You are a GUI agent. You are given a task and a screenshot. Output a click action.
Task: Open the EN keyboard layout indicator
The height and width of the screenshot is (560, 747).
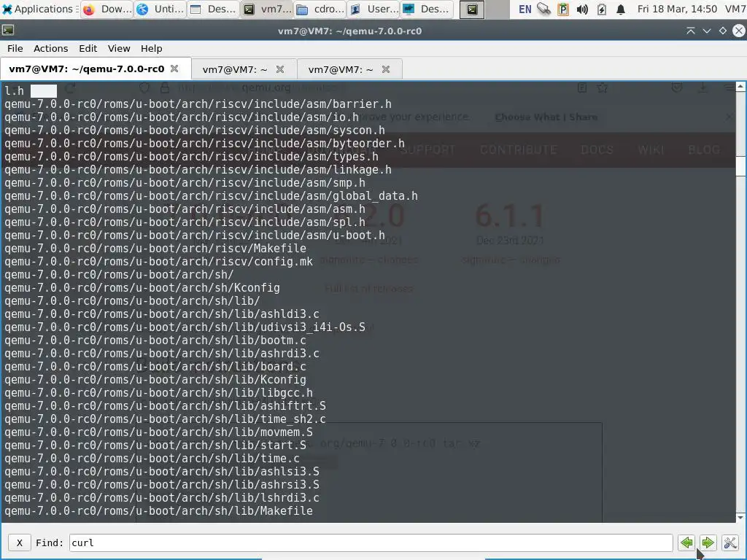(x=525, y=9)
